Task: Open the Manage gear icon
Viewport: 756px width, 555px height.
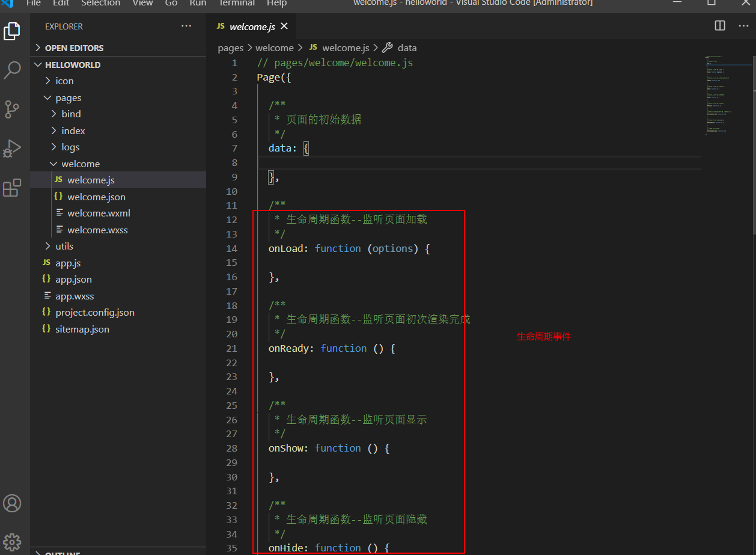Action: click(x=12, y=541)
